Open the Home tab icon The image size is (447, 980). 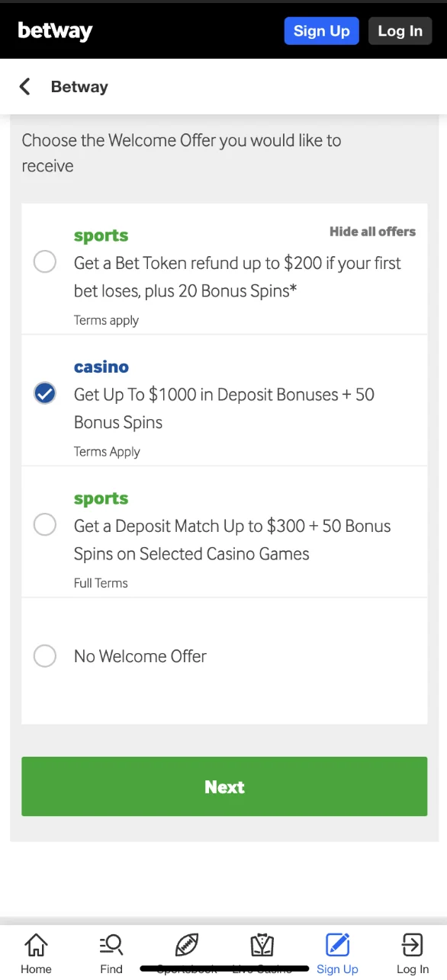[36, 944]
